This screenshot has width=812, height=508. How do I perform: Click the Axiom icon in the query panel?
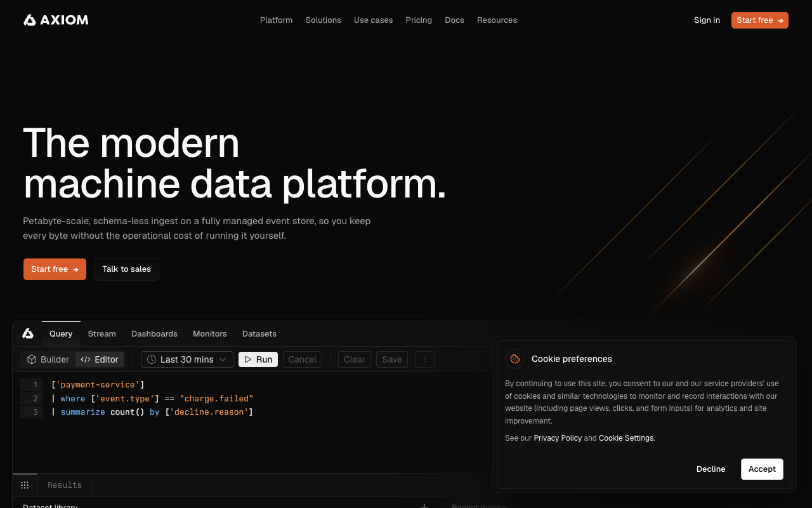27,333
